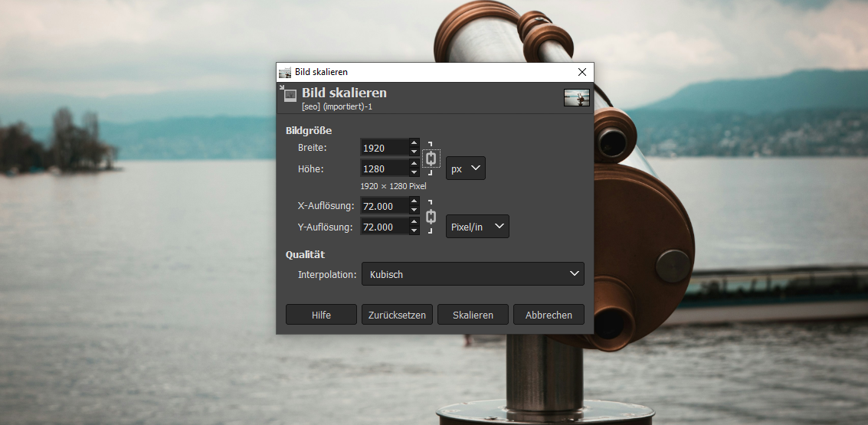
Task: Click the X-Auflösung value field
Action: [385, 206]
